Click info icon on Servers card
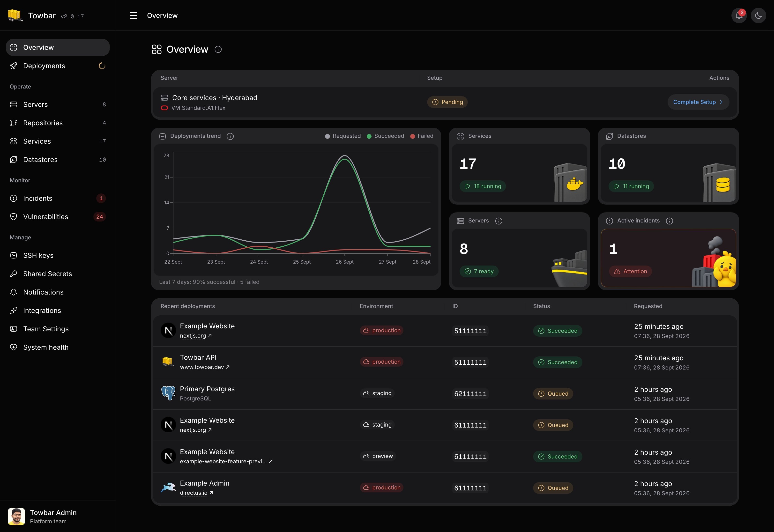The height and width of the screenshot is (532, 774). pos(499,221)
